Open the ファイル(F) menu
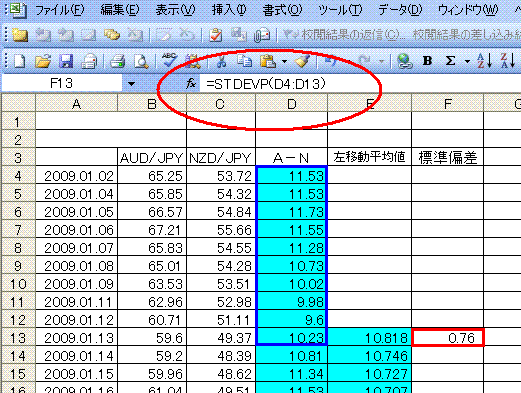521x393 pixels. click(x=60, y=10)
